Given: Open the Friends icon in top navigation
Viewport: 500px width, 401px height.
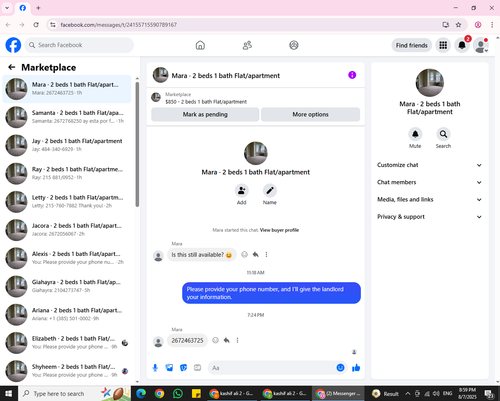Looking at the screenshot, I should point(247,45).
